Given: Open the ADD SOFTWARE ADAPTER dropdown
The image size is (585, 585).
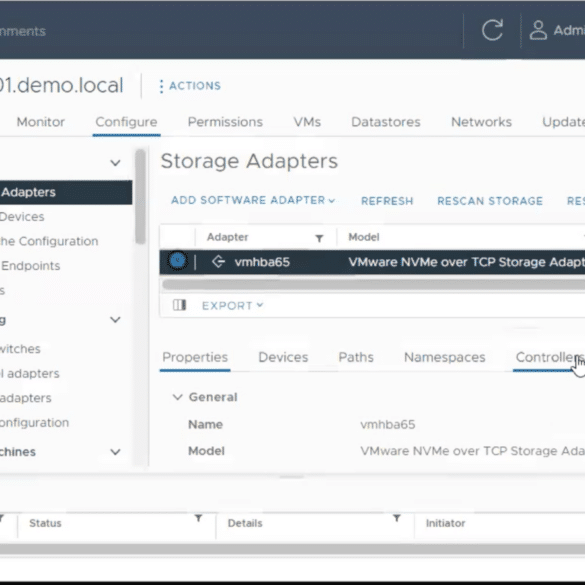Looking at the screenshot, I should (x=253, y=200).
